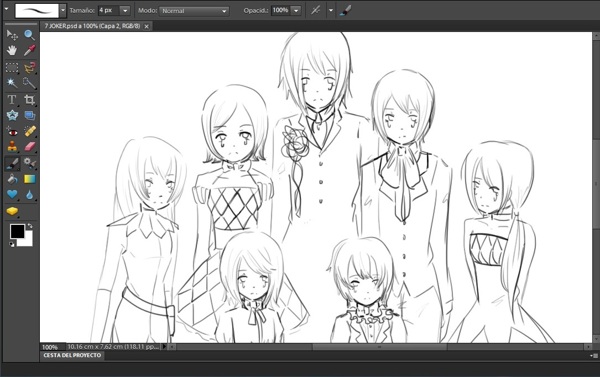This screenshot has height=377, width=600.
Task: Select the Healing Brush bandage tool
Action: pyautogui.click(x=29, y=132)
